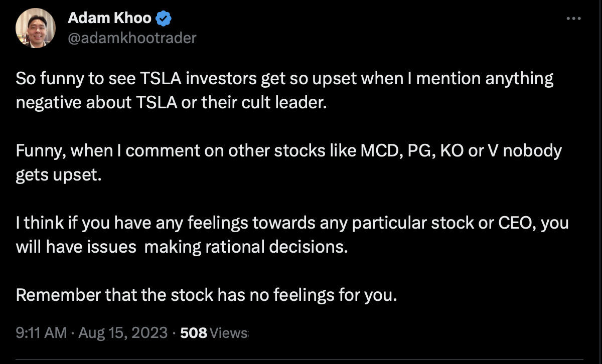Viewport: 602px width, 364px height.
Task: Click the line starting "Remember that the stock"
Action: point(206,295)
